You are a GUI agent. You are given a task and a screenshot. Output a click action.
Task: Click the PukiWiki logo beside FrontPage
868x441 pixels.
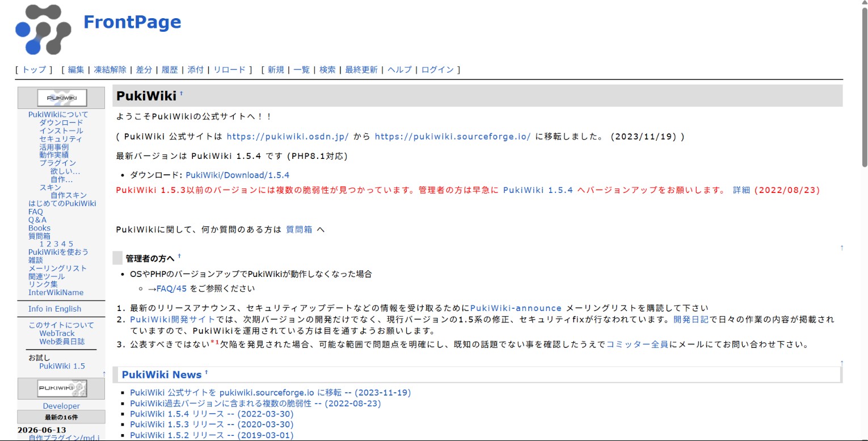[x=43, y=30]
